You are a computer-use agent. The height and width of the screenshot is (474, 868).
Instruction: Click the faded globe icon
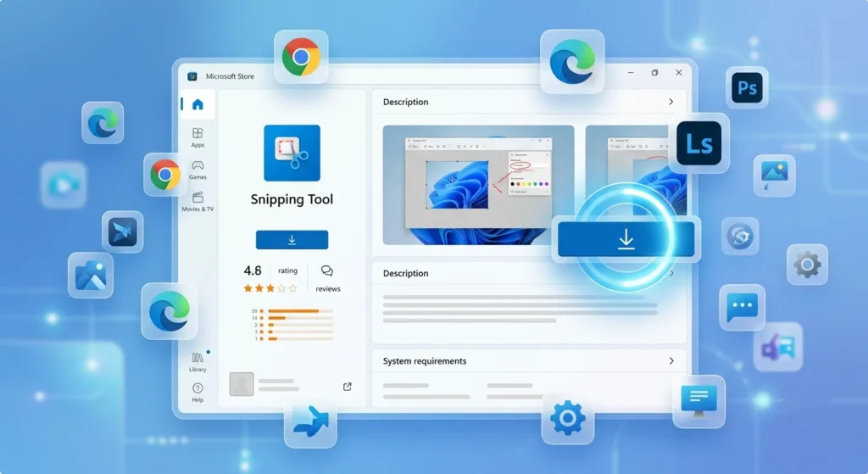pyautogui.click(x=740, y=236)
